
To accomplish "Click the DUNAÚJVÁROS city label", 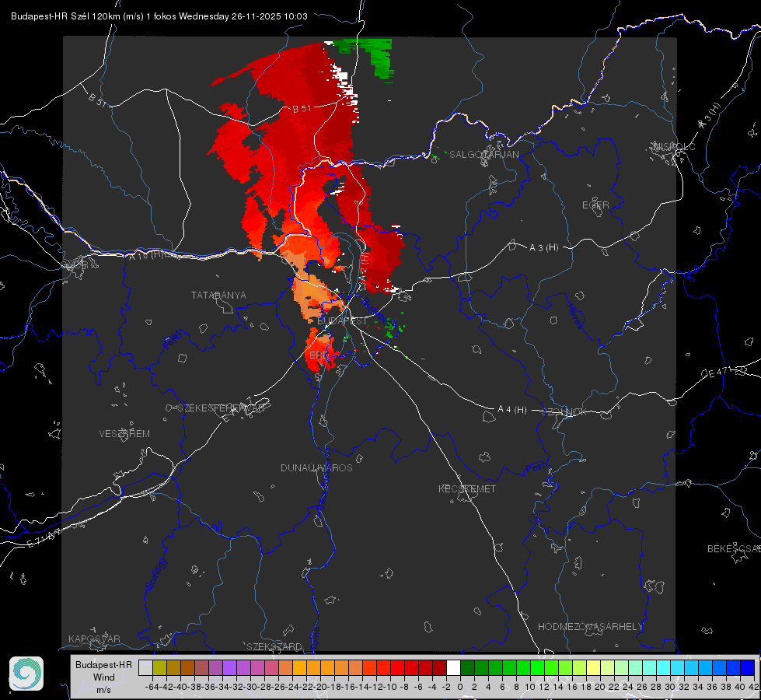I will tap(316, 467).
